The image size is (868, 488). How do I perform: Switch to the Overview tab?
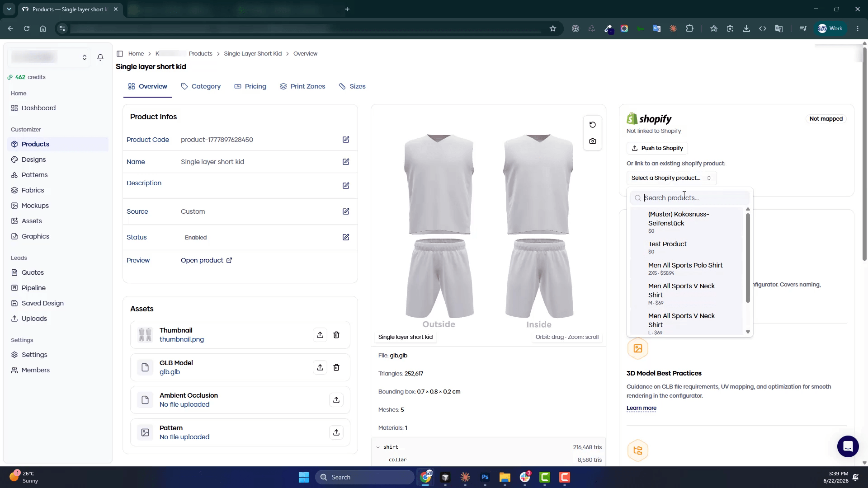click(147, 86)
